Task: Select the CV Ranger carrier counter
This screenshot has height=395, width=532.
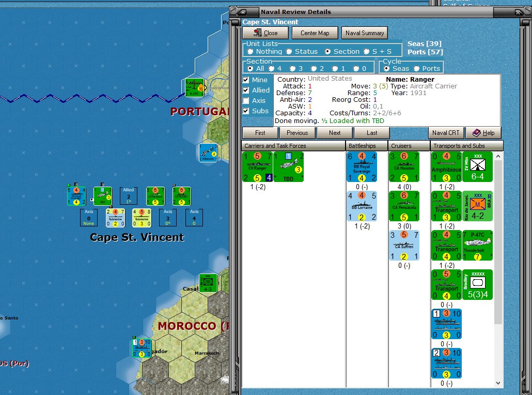Action: tap(258, 166)
